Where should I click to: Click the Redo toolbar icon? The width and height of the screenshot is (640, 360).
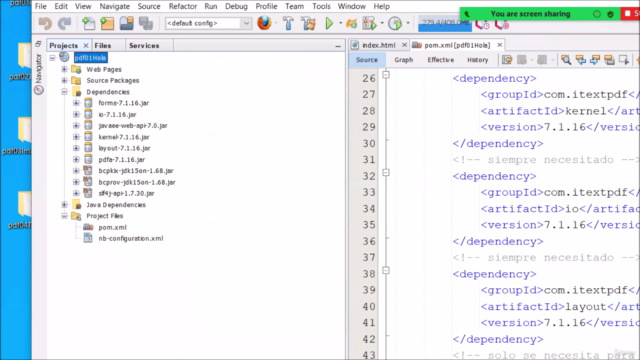point(64,24)
